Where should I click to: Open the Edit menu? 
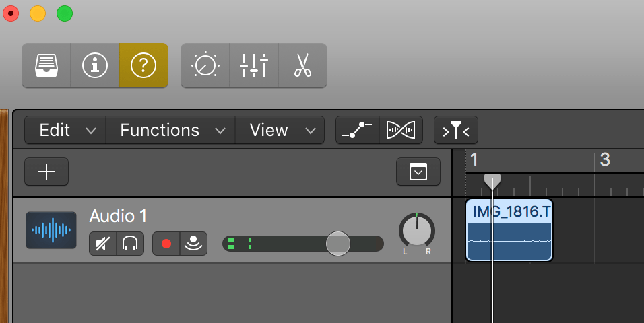[65, 130]
